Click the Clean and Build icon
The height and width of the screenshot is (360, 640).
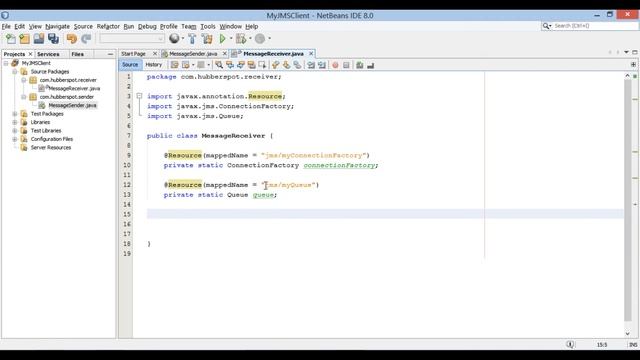207,39
